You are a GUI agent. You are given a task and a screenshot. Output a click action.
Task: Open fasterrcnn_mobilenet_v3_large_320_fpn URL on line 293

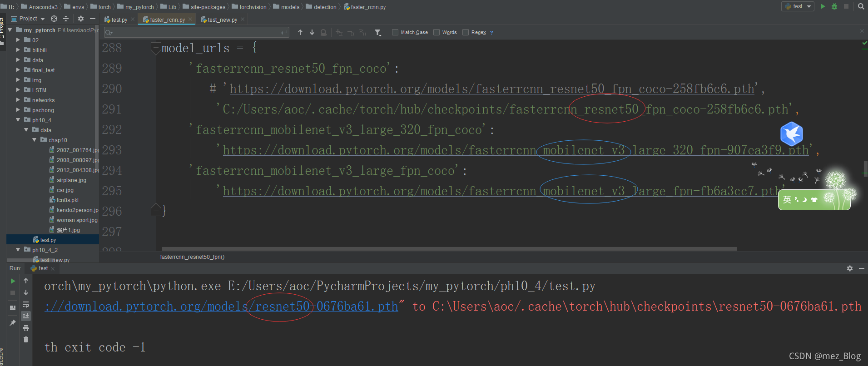(516, 150)
